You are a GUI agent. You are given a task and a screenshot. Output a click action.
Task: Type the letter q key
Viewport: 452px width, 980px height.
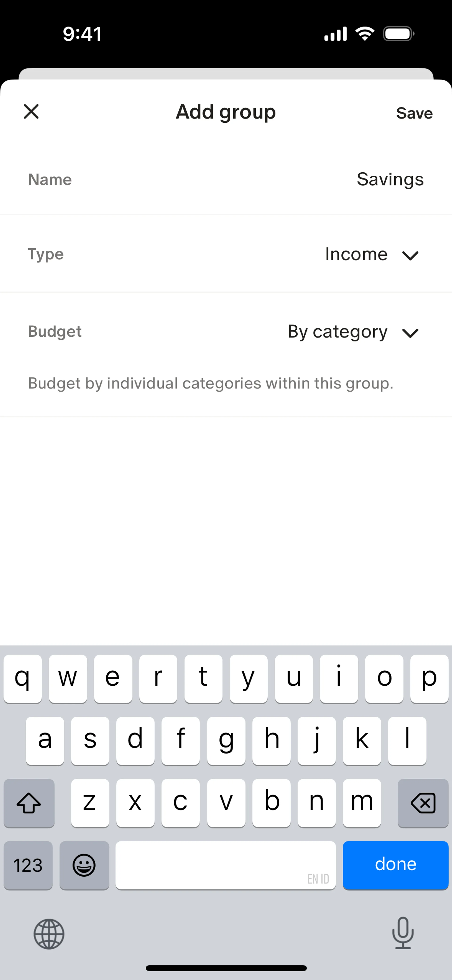pyautogui.click(x=22, y=679)
